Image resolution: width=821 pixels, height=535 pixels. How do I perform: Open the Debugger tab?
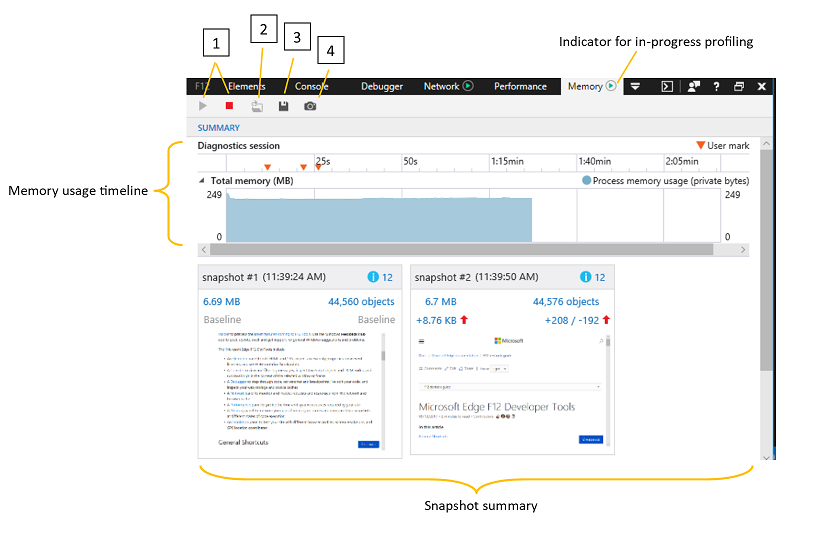pyautogui.click(x=382, y=86)
